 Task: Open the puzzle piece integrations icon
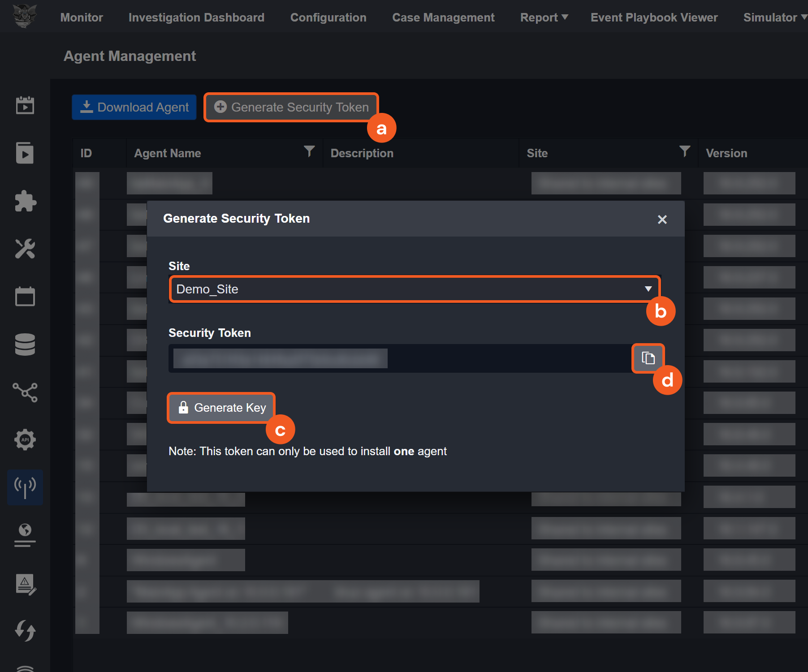[x=25, y=201]
